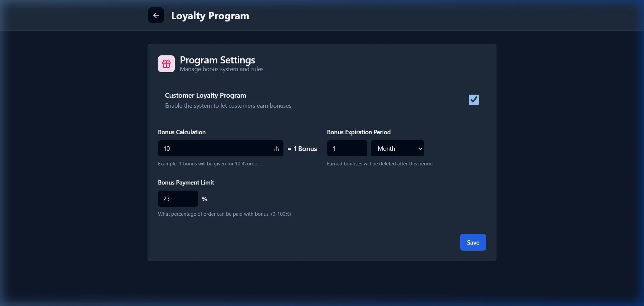Click 'Manage bonus system and rules' subtitle

tap(221, 69)
